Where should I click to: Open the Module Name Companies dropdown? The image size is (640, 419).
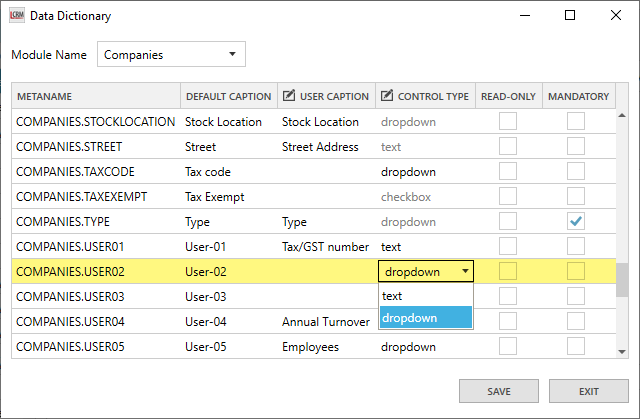click(x=171, y=54)
